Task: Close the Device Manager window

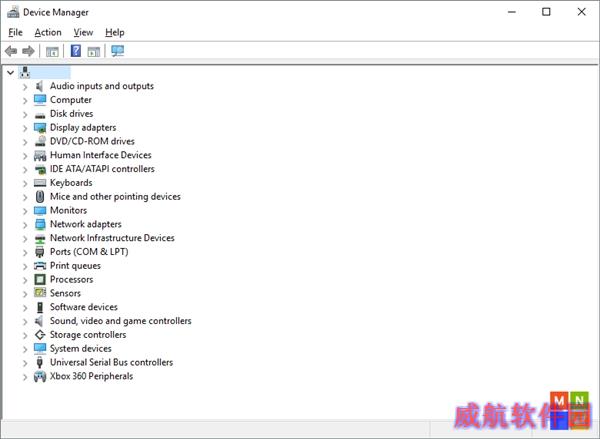Action: 582,12
